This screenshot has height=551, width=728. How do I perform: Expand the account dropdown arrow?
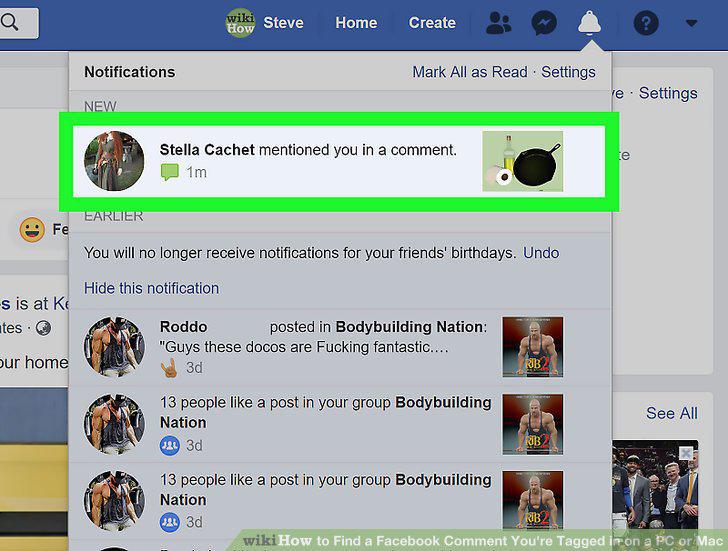tap(691, 23)
